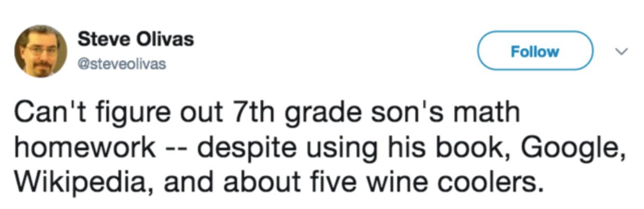Click the Steve Olivas display name
The height and width of the screenshot is (209, 644).
point(136,40)
